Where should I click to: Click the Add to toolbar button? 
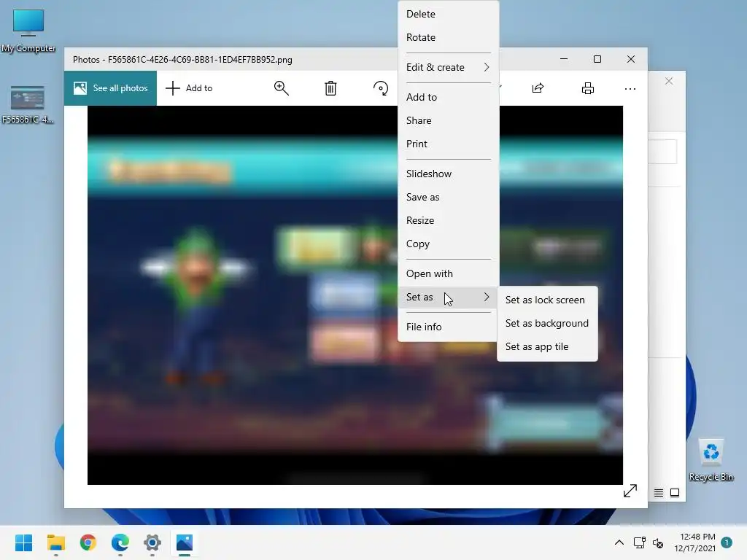coord(189,88)
